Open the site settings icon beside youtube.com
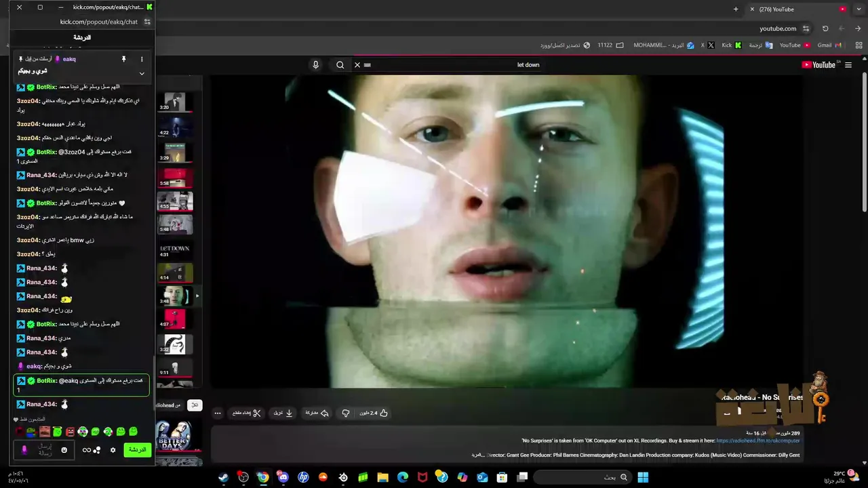This screenshot has width=868, height=488. click(x=806, y=28)
